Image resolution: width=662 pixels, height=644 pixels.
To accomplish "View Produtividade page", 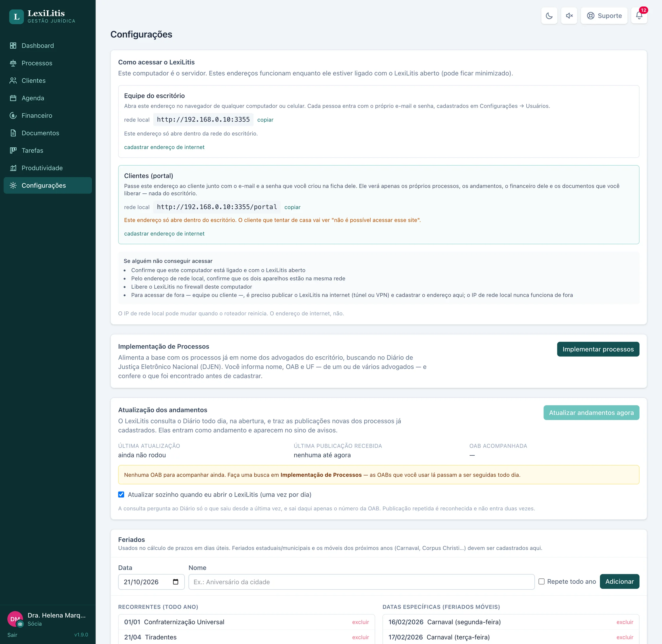I will coord(48,168).
